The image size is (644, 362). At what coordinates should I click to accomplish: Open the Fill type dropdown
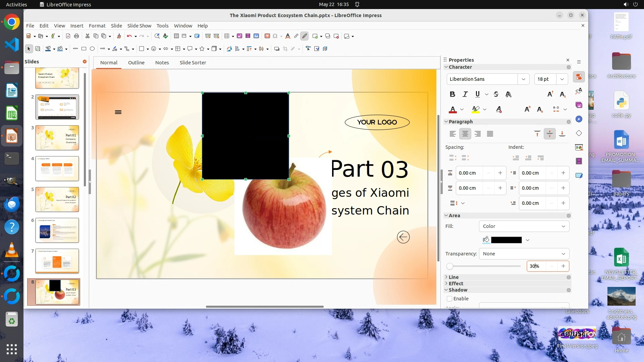click(524, 226)
